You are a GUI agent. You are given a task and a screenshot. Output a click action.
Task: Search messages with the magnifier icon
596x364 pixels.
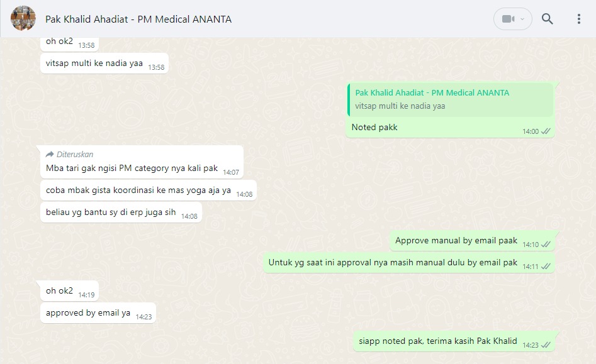547,19
